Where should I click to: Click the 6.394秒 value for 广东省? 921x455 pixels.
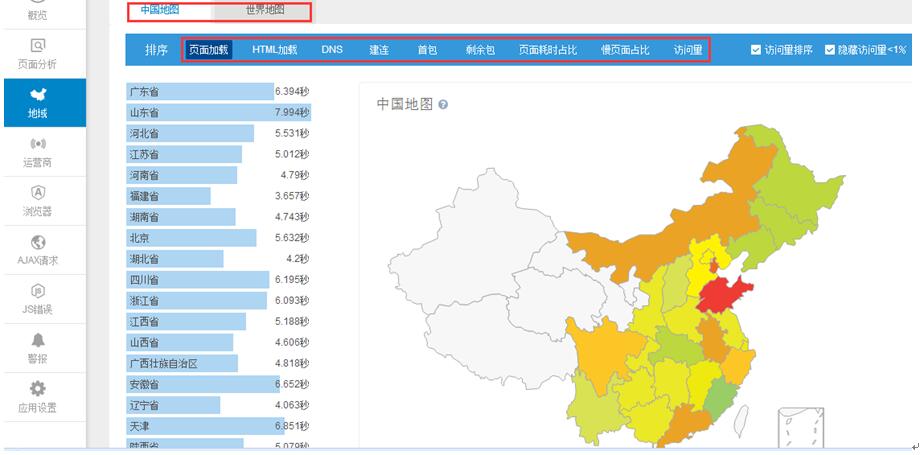(x=292, y=92)
